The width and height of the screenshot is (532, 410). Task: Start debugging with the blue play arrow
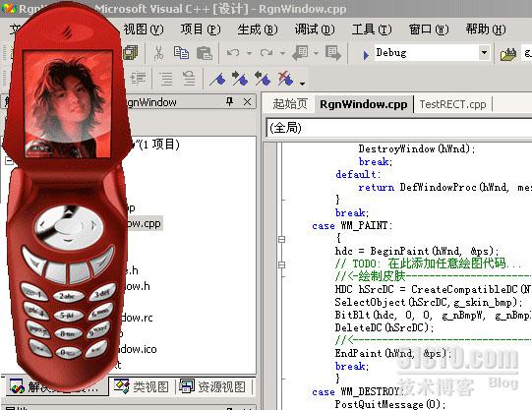click(366, 55)
